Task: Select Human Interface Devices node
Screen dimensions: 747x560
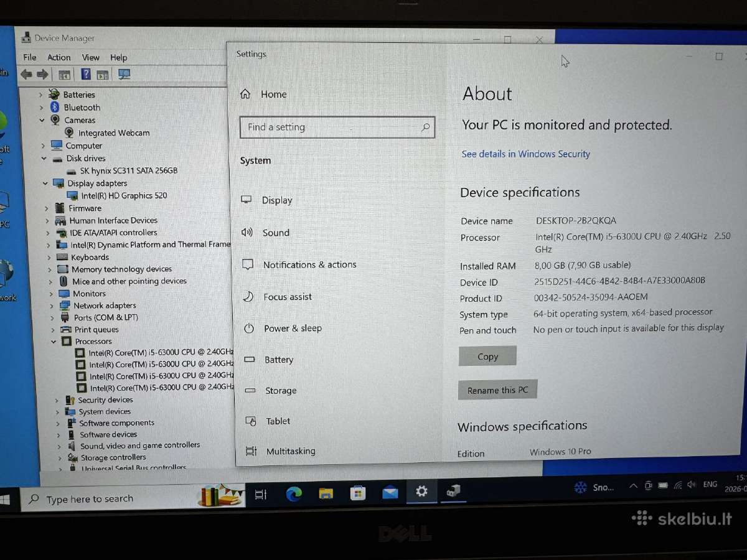Action: [113, 220]
